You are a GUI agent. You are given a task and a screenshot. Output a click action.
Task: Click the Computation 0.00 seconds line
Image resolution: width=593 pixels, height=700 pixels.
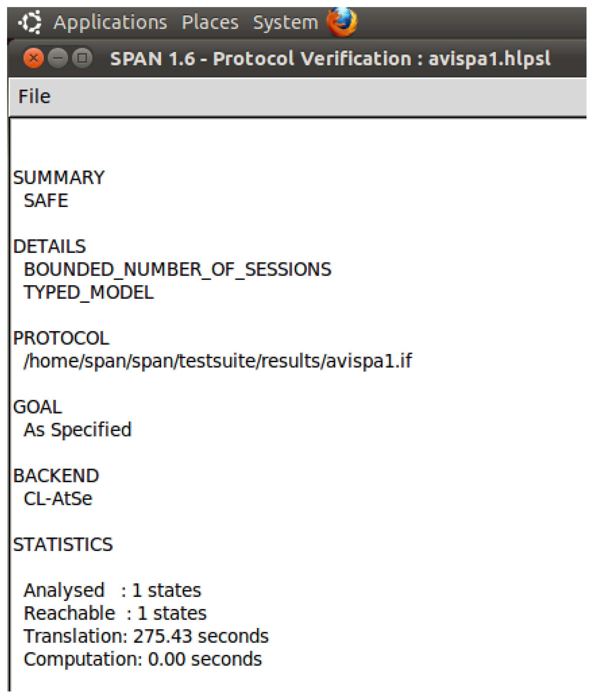click(x=143, y=659)
